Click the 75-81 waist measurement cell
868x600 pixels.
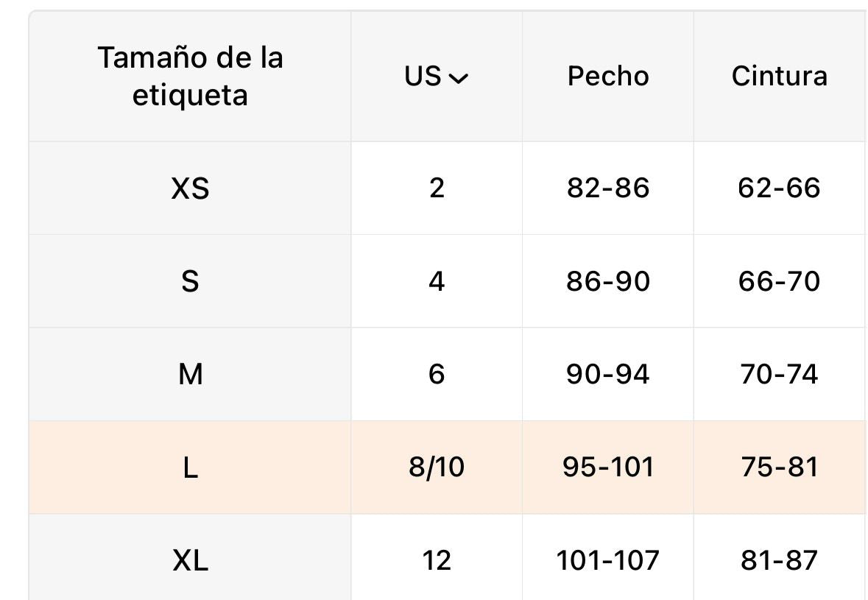point(779,467)
